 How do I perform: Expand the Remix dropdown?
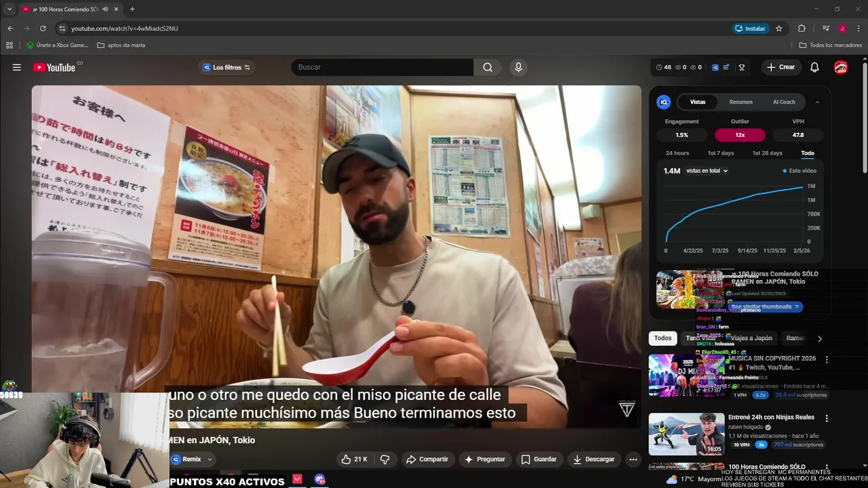[210, 459]
